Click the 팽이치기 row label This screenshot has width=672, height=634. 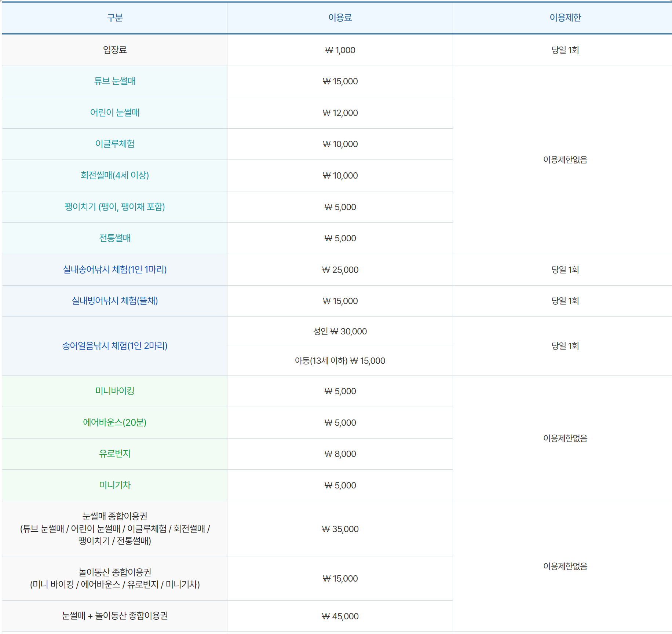[114, 207]
